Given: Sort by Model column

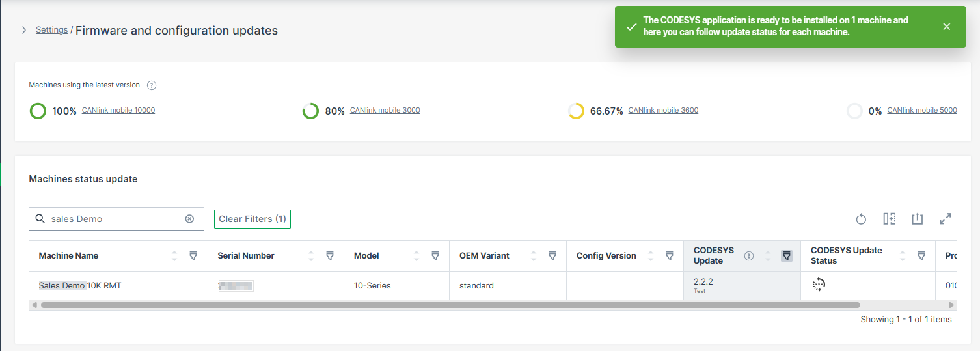Looking at the screenshot, I should tap(416, 256).
